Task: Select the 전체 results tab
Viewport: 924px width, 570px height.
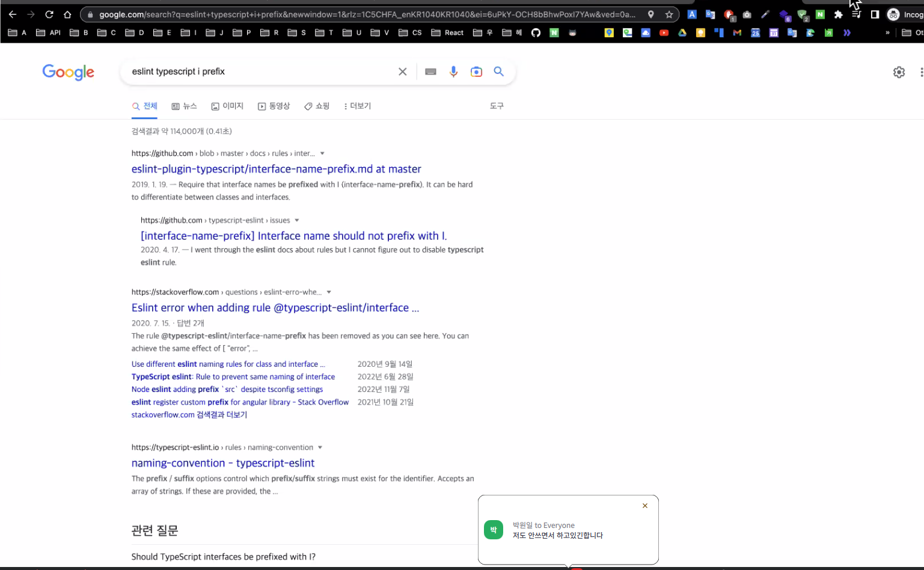Action: pyautogui.click(x=145, y=106)
